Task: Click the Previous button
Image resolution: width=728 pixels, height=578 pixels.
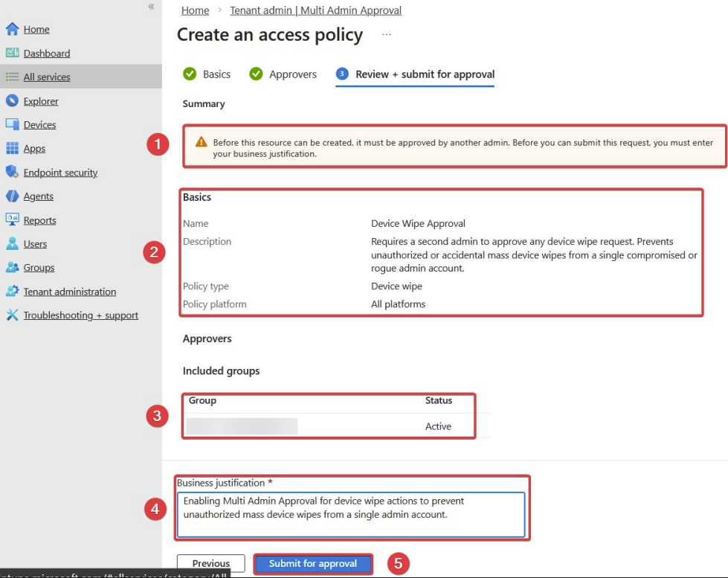Action: 210,563
